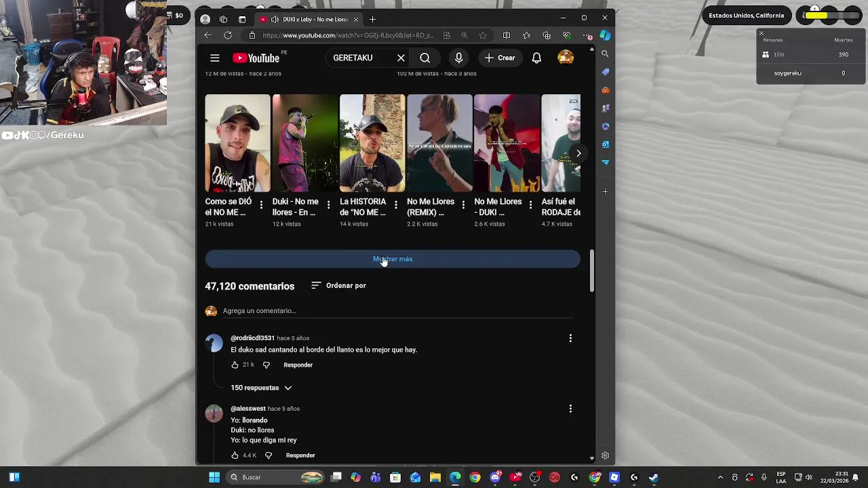Click the Agrega un comentario field
The image size is (868, 488).
[x=397, y=311]
